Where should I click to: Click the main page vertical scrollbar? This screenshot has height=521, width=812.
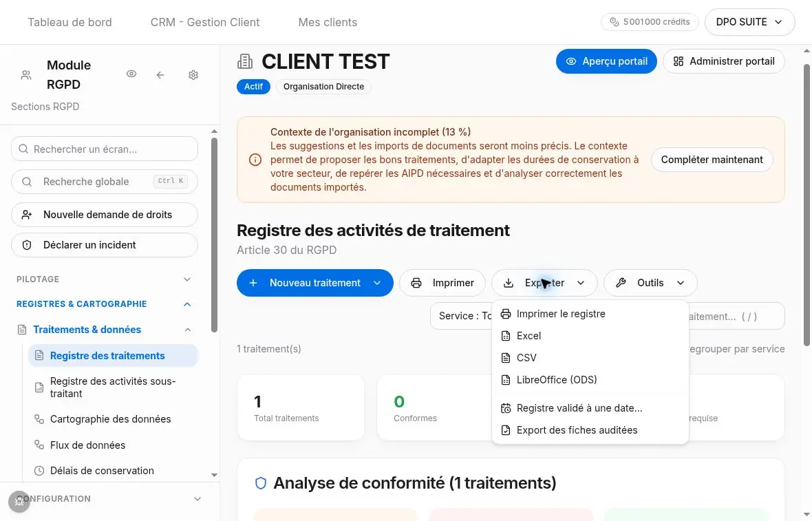pos(806,205)
